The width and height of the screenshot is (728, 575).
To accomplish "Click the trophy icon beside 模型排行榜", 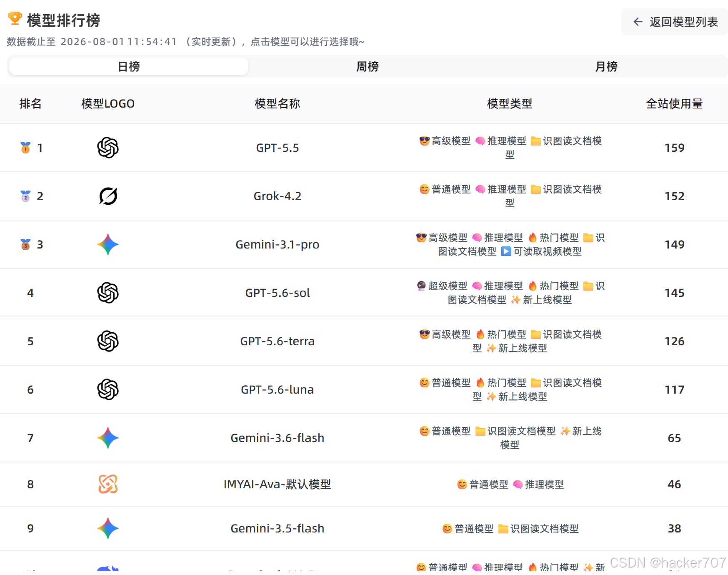I will (x=15, y=19).
